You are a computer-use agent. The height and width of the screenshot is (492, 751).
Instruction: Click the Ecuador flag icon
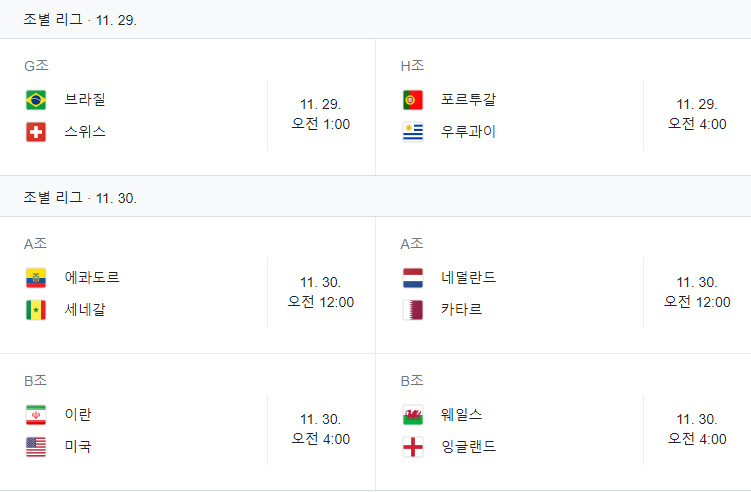point(36,278)
